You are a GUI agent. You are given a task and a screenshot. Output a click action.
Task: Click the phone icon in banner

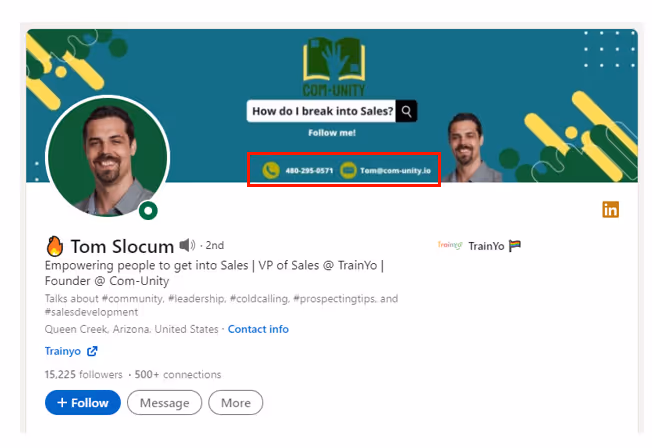click(271, 171)
